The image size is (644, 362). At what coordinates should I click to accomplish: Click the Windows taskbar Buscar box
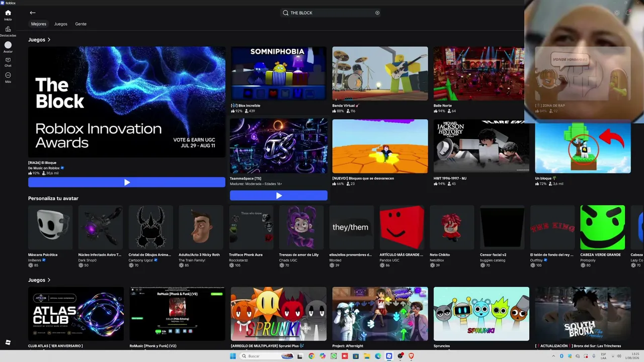[267, 356]
